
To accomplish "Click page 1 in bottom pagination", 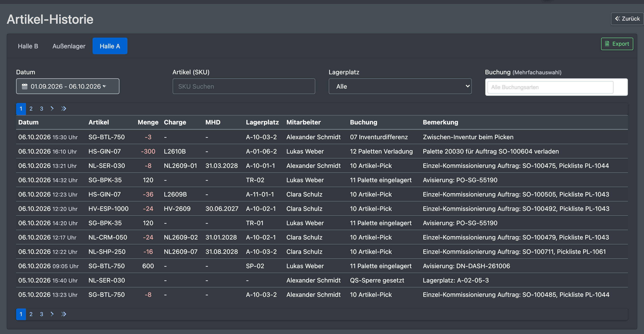I will [21, 314].
